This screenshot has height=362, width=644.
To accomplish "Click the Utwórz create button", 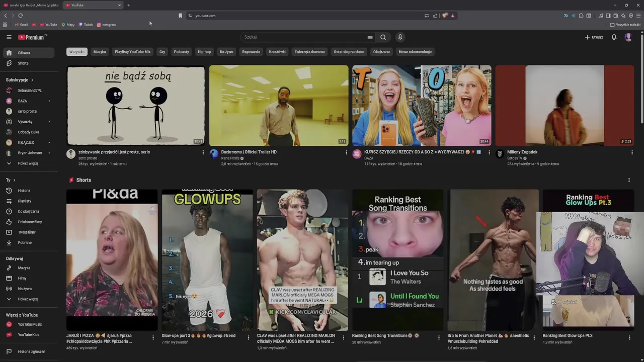I will (x=594, y=37).
